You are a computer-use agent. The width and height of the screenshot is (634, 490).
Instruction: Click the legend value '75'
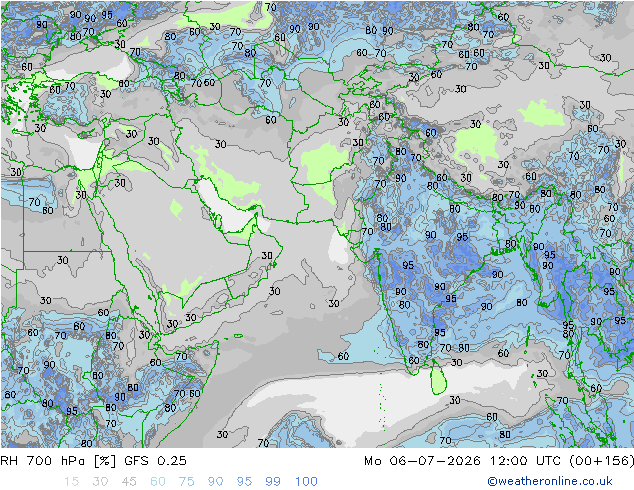coord(186,482)
